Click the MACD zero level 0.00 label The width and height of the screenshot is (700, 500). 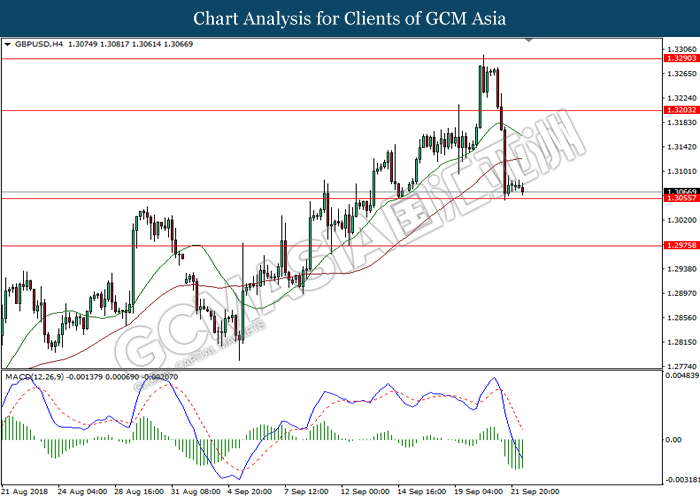674,440
